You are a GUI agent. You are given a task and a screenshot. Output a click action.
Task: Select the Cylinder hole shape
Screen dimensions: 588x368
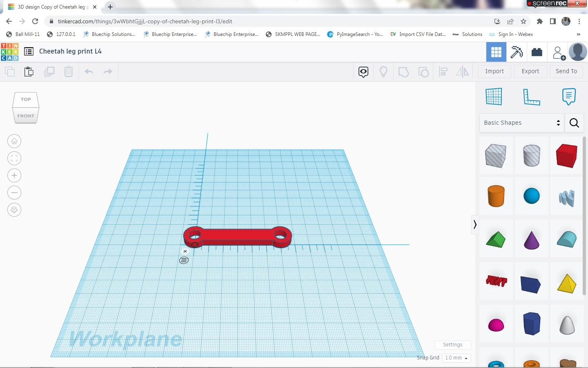tap(531, 155)
